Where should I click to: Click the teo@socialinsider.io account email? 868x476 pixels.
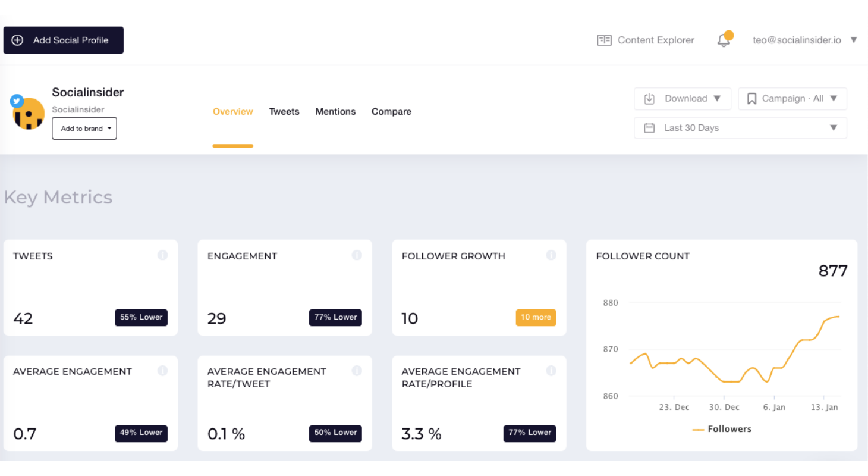coord(797,40)
